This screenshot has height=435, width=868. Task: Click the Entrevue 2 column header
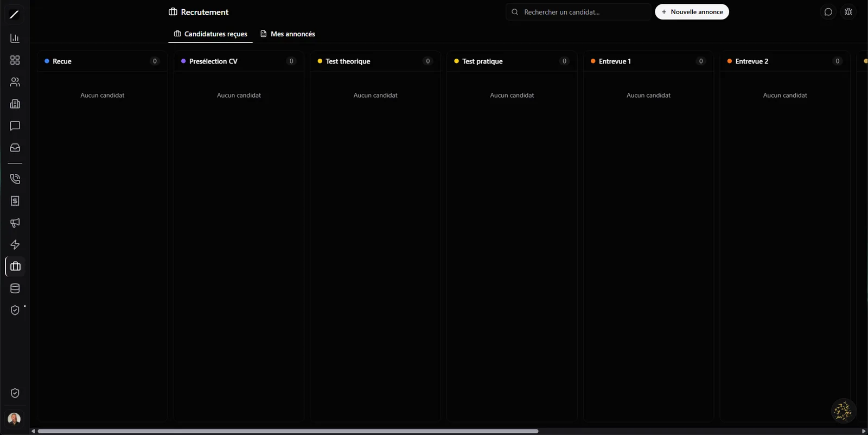point(785,61)
